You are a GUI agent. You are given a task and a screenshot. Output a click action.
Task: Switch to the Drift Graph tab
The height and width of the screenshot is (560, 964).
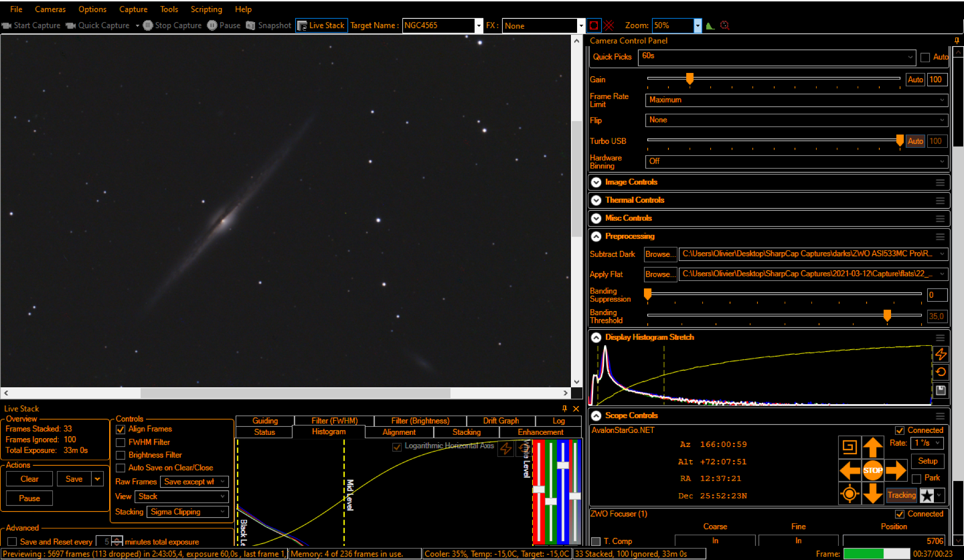pos(501,421)
